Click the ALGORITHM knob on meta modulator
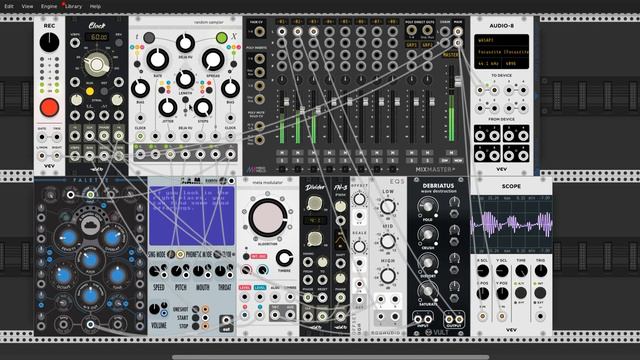The height and width of the screenshot is (360, 640). (x=268, y=218)
